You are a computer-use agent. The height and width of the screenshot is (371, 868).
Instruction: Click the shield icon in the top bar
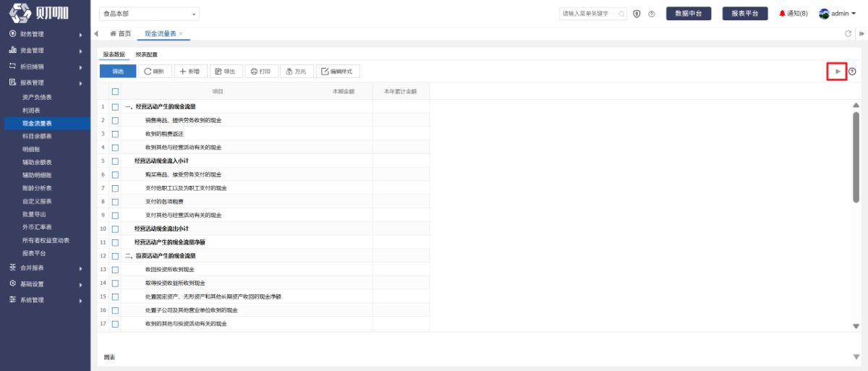(x=637, y=14)
